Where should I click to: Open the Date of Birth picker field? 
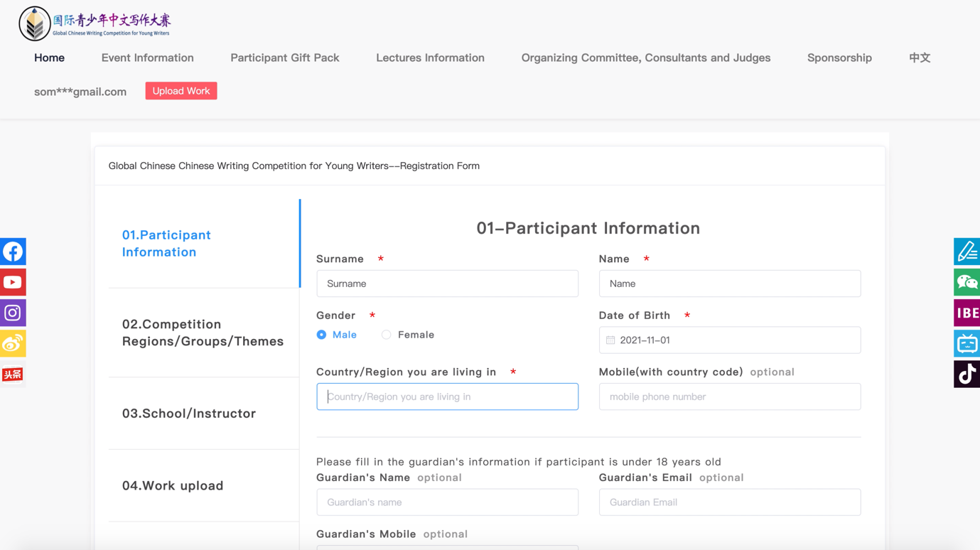(730, 340)
